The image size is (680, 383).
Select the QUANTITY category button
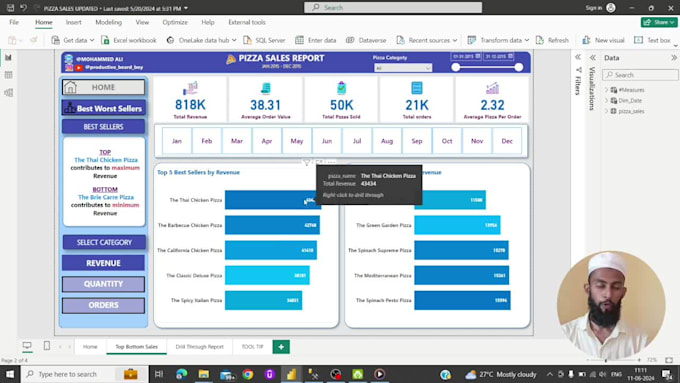coord(103,284)
